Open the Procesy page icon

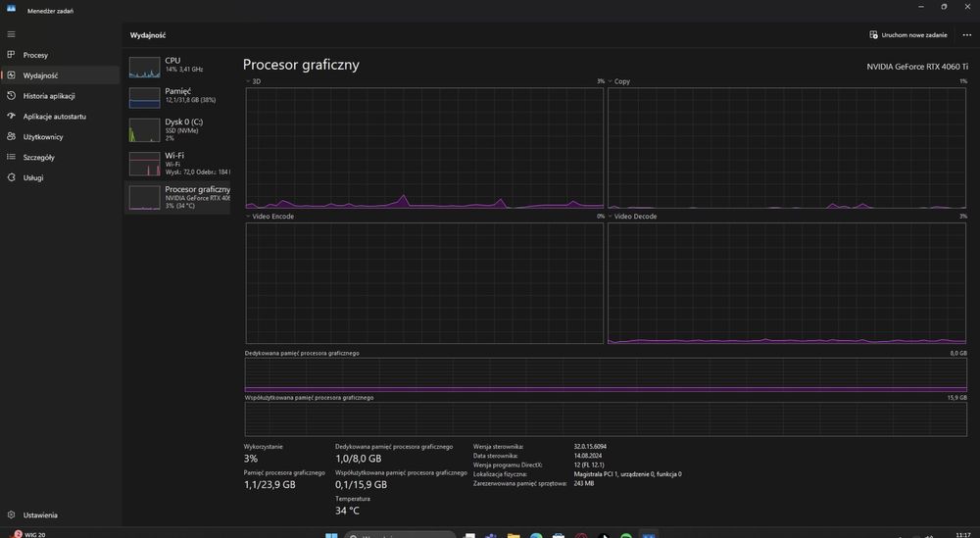tap(11, 55)
